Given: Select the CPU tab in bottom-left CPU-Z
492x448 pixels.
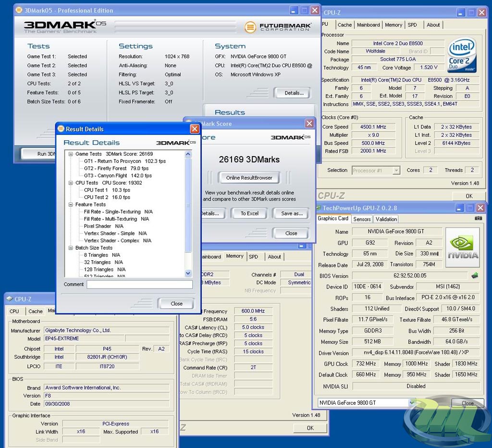Looking at the screenshot, I should 14,311.
